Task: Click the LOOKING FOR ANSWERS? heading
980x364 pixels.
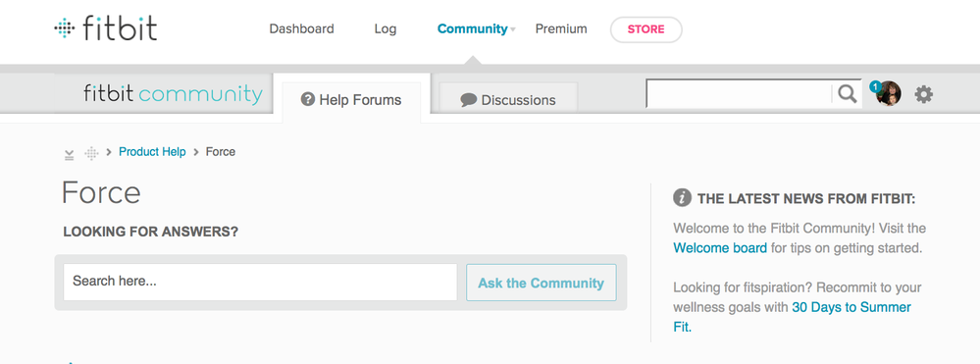Action: tap(151, 232)
